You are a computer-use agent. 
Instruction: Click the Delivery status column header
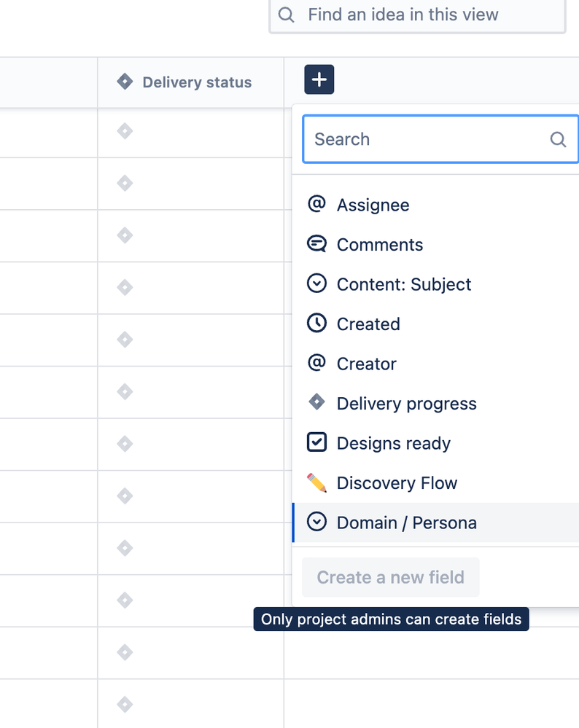(196, 82)
